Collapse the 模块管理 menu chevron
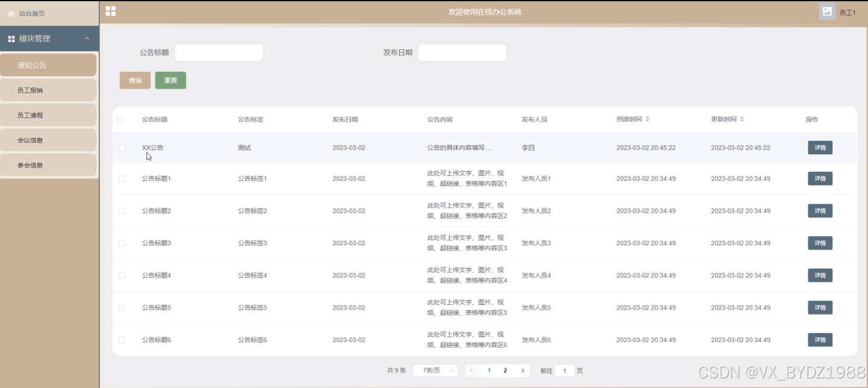 pos(87,39)
